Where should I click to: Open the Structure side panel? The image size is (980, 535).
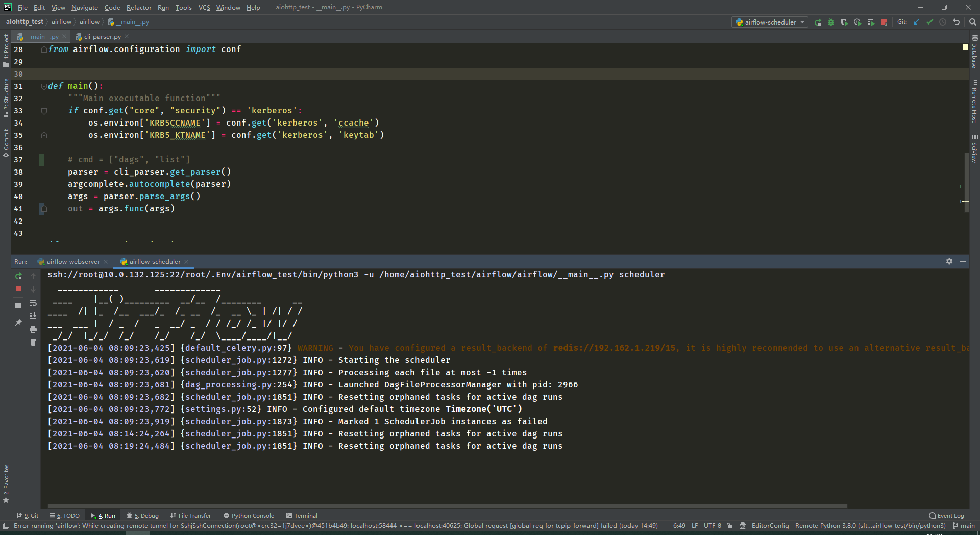click(x=6, y=98)
